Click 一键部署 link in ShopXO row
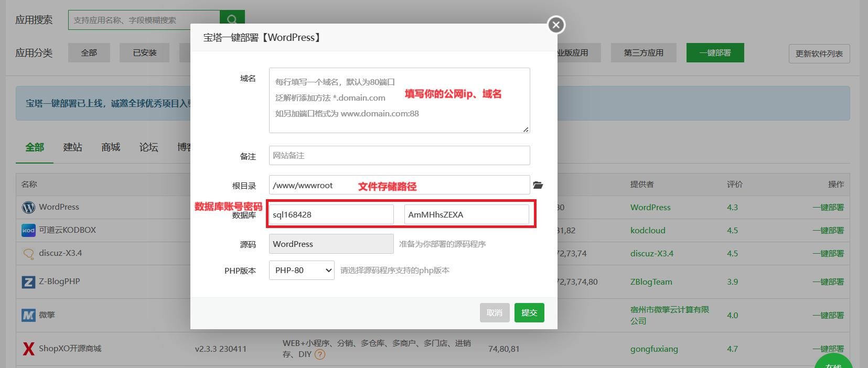 point(828,349)
